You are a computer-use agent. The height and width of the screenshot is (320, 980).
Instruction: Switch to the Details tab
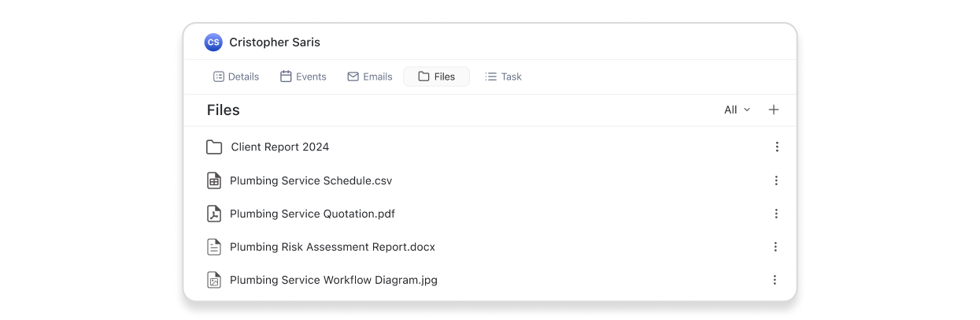pos(236,76)
